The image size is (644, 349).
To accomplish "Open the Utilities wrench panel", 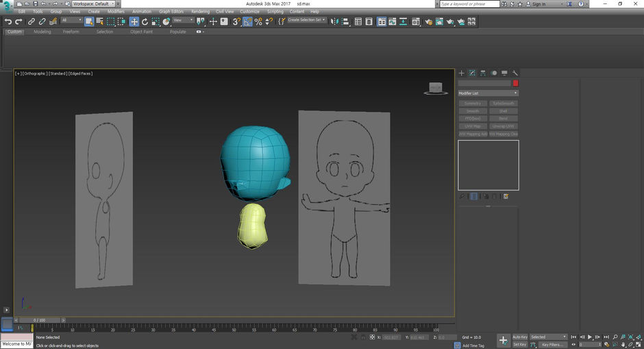I will pos(515,73).
